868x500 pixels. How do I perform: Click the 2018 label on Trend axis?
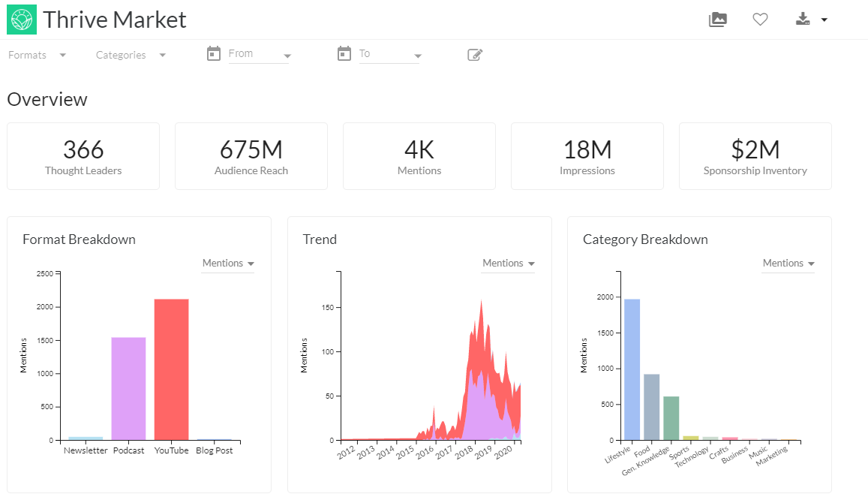tap(464, 452)
